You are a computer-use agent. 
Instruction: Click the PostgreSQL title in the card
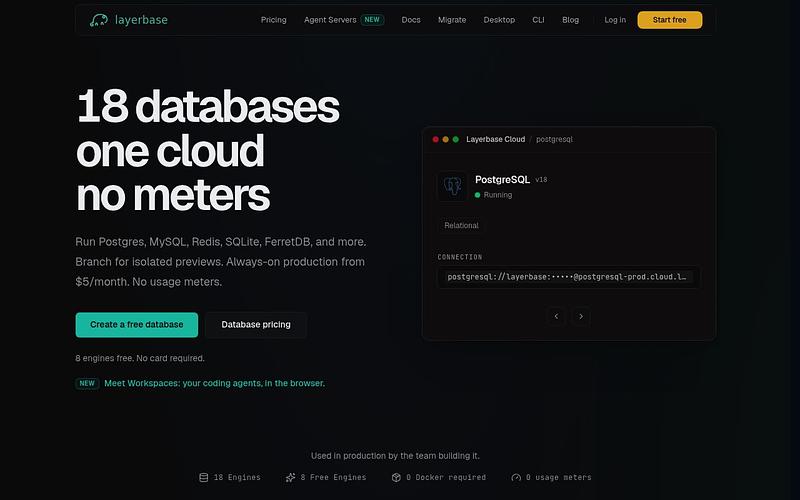pyautogui.click(x=503, y=180)
